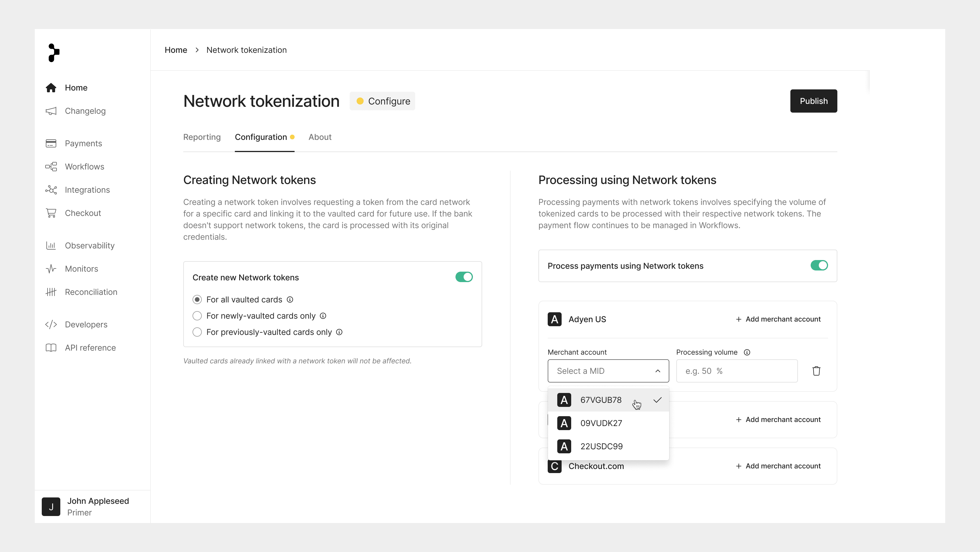Switch to the Reporting tab
This screenshot has width=980, height=552.
pyautogui.click(x=202, y=137)
